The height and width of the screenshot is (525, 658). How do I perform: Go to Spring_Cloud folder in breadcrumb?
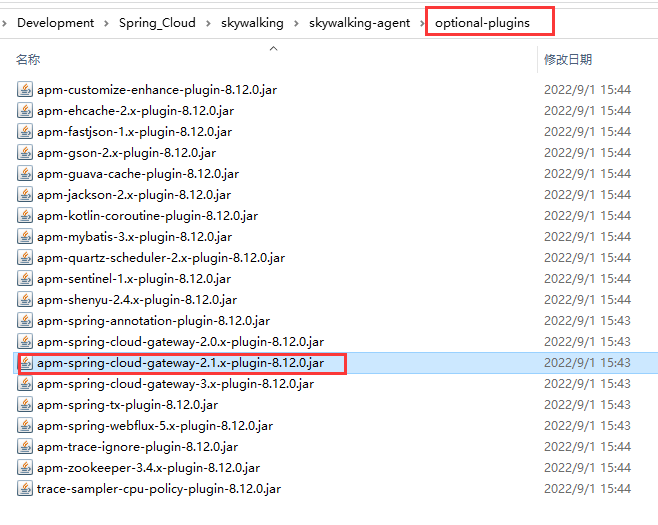click(x=157, y=23)
